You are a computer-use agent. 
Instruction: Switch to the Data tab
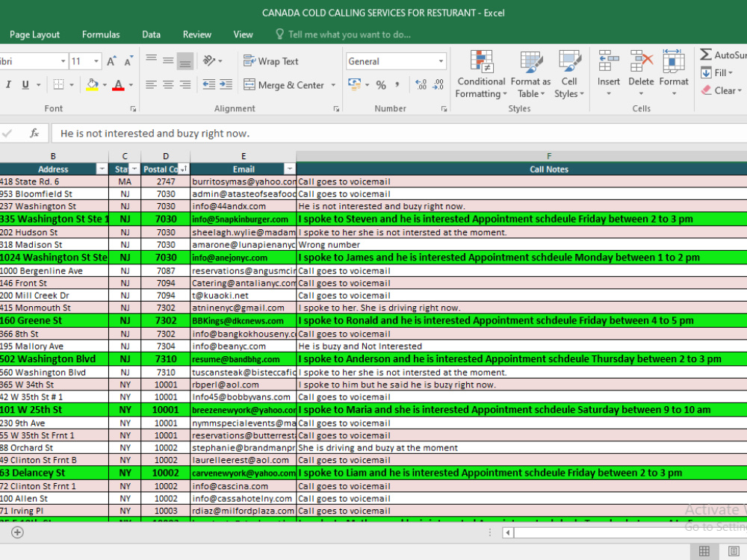(151, 34)
